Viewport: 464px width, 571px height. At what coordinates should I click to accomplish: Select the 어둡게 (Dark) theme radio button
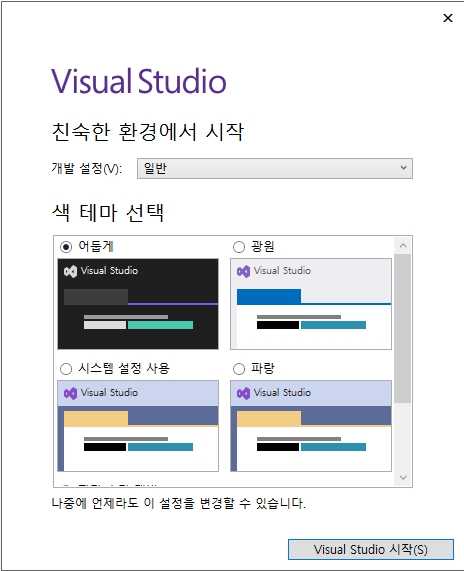(x=66, y=247)
